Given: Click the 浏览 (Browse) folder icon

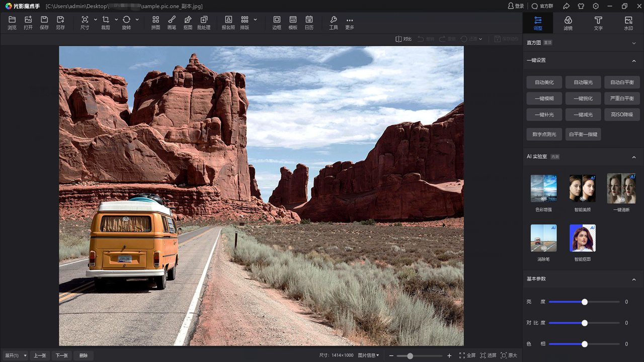Looking at the screenshot, I should click(x=12, y=23).
